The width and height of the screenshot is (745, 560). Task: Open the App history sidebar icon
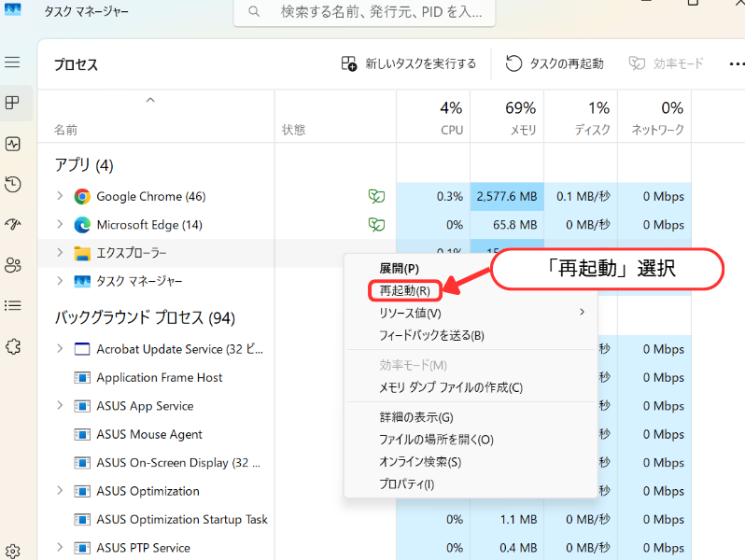click(12, 184)
